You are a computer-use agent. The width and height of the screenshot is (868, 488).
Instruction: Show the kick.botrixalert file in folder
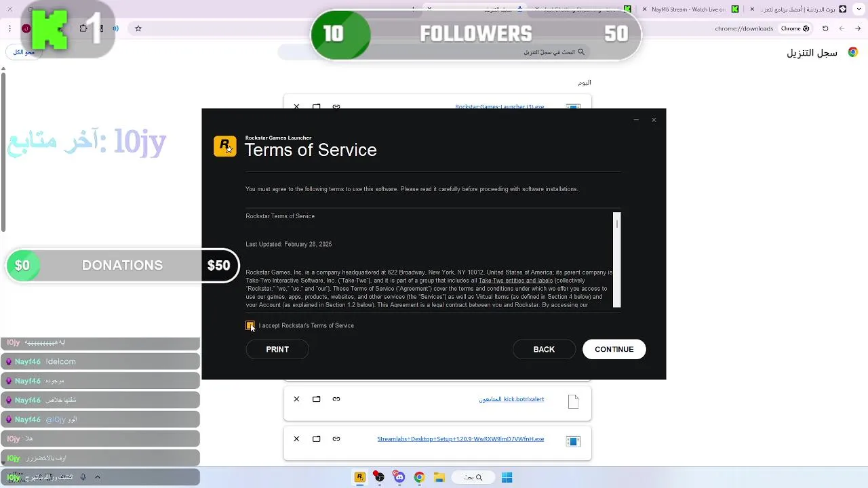[x=316, y=399]
